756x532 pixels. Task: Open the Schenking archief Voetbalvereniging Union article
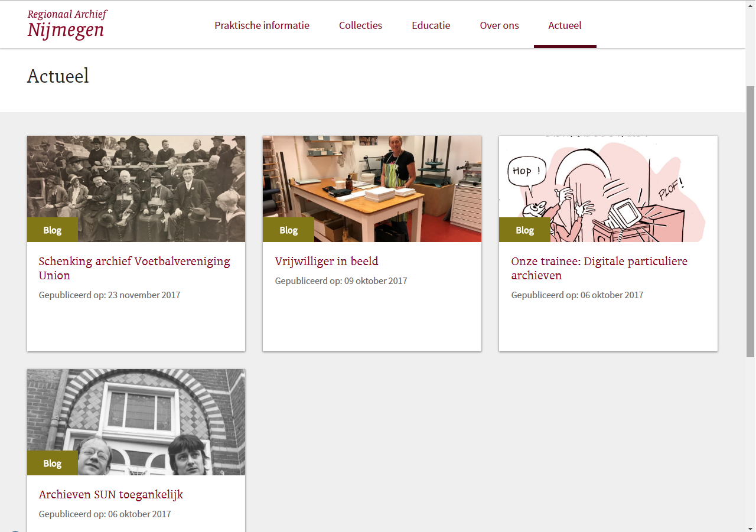coord(135,268)
